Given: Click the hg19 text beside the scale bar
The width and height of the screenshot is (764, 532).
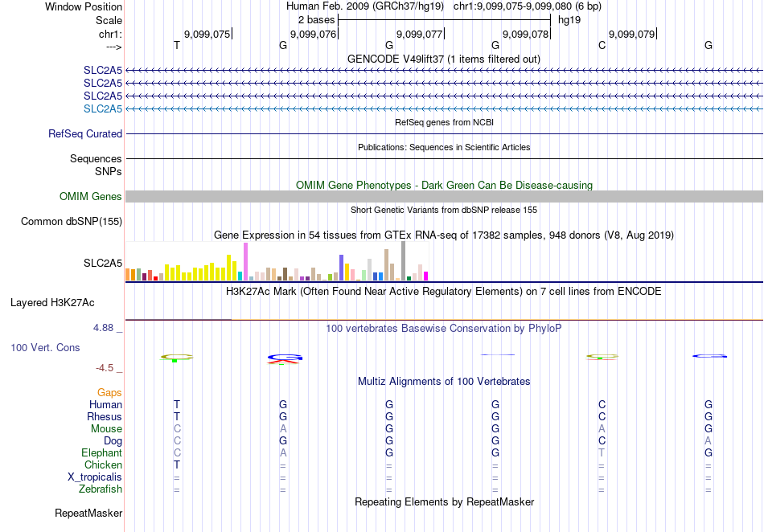Looking at the screenshot, I should point(569,20).
